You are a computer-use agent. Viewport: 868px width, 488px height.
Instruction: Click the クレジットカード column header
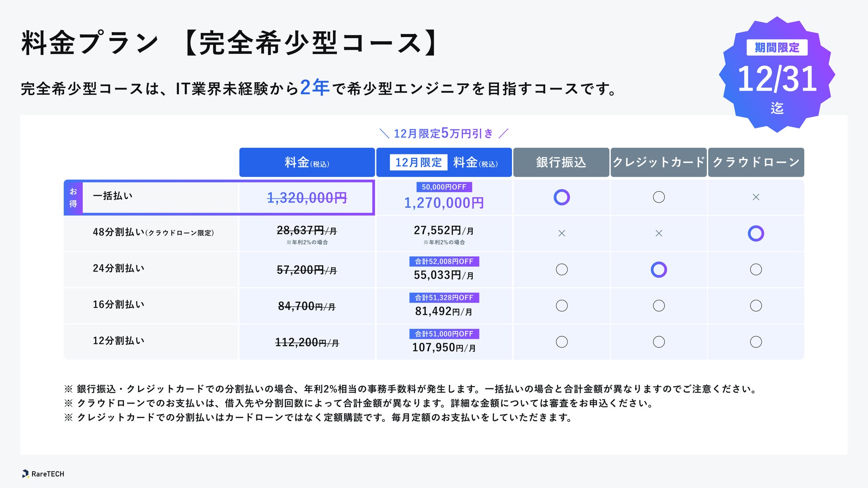(x=658, y=162)
